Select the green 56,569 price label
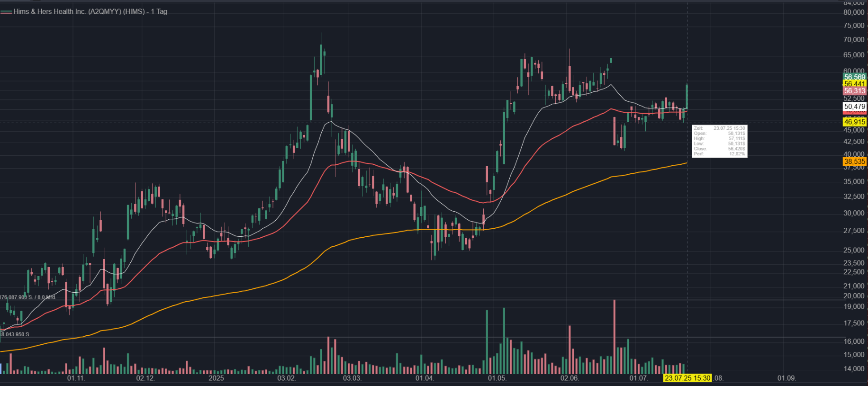Screen dimensions: 868x403 (854, 77)
